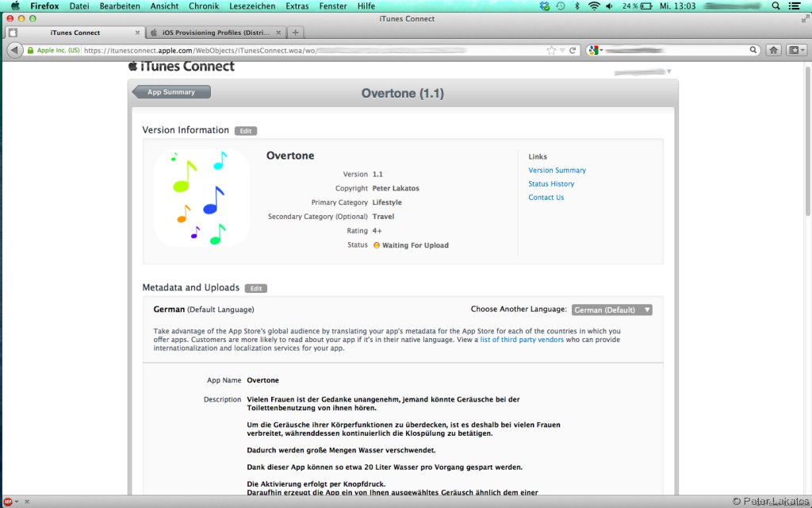Go back with the browser back arrow
Viewport: 812px width, 508px height.
15,50
